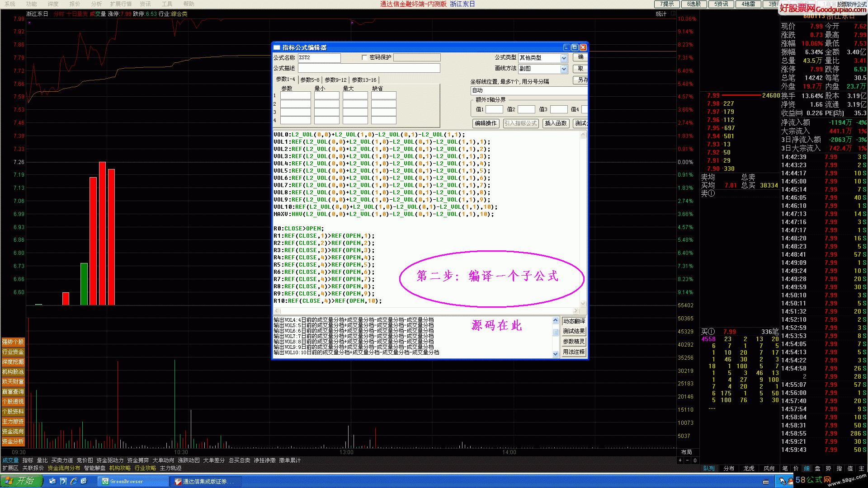Click the 0 reset button under 布局
Image resolution: width=868 pixels, height=488 pixels.
tap(695, 460)
